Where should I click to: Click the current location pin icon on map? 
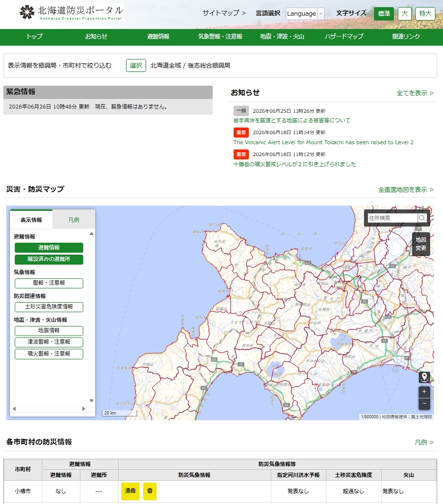click(x=424, y=377)
